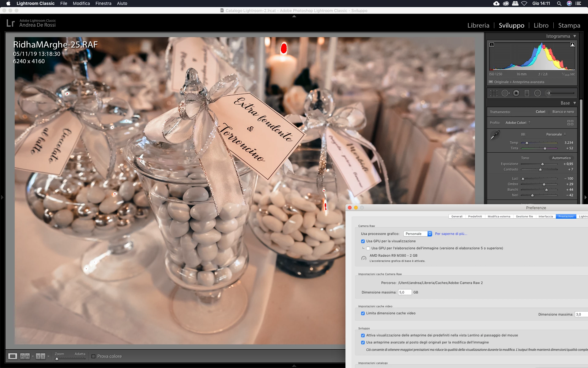Uncheck Usa GPU per la visualizzazione

363,241
